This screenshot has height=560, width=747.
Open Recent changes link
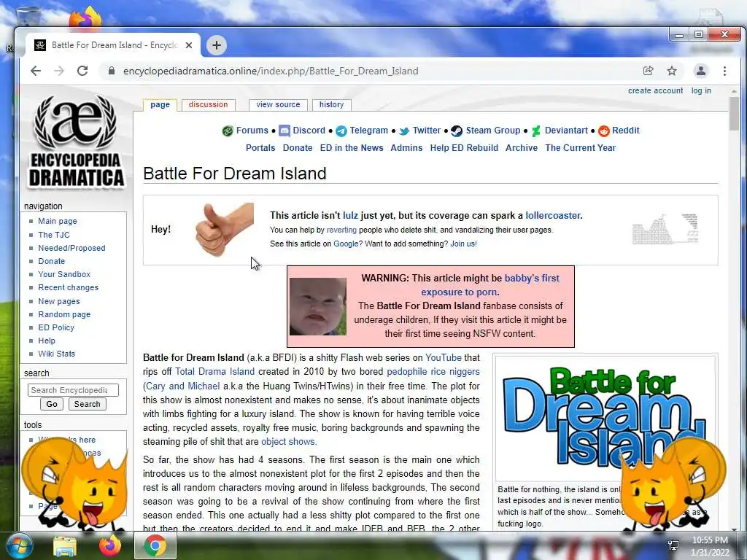coord(68,287)
